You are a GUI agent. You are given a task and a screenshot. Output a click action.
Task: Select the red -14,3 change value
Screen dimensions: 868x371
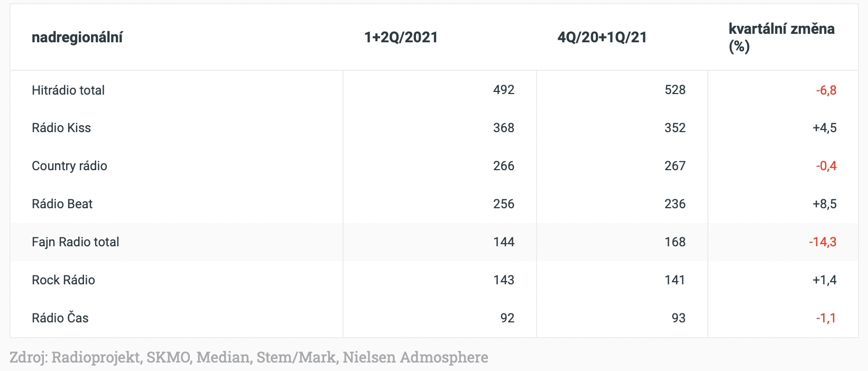coord(822,242)
